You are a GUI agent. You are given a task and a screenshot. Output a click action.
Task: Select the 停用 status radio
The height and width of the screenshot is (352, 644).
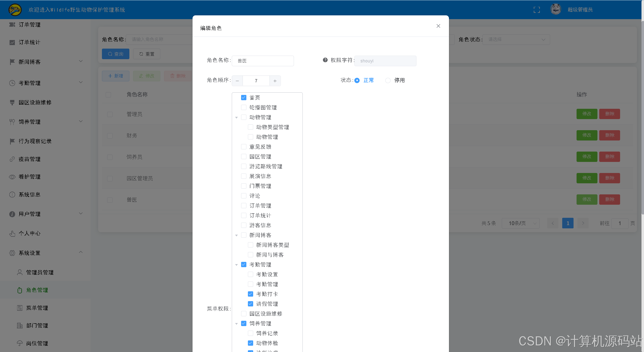point(388,80)
